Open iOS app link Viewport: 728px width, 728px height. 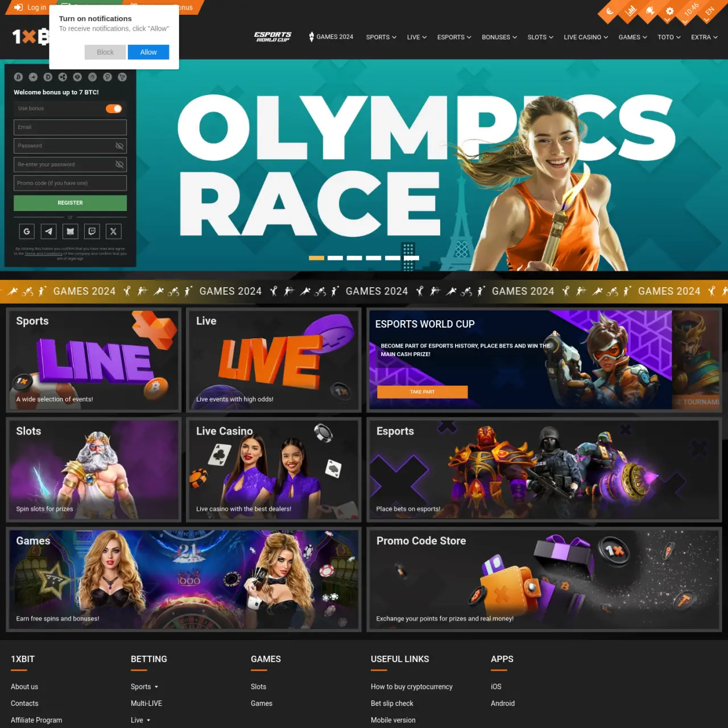click(x=496, y=687)
